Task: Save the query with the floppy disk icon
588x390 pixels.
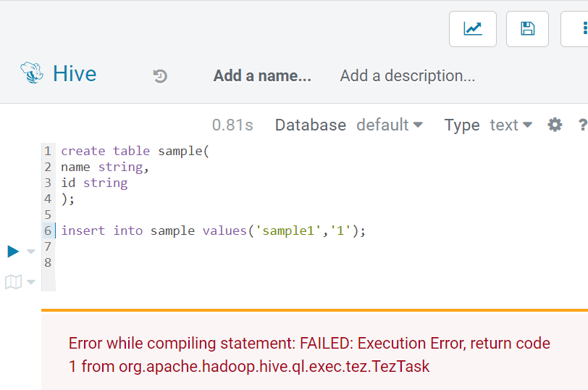Action: tap(528, 29)
